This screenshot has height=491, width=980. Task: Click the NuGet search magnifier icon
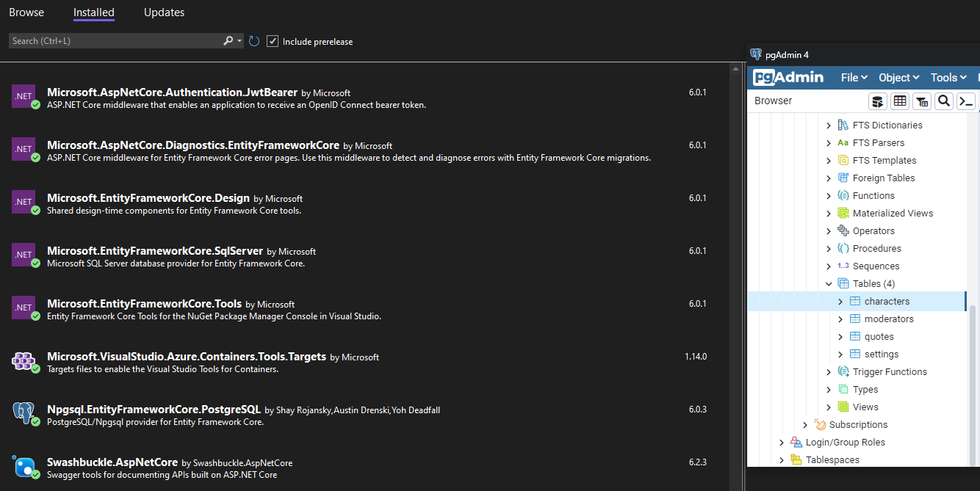tap(226, 40)
